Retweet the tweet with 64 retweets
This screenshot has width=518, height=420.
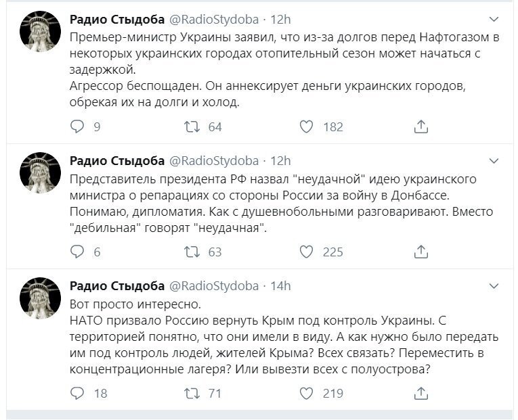(x=192, y=126)
